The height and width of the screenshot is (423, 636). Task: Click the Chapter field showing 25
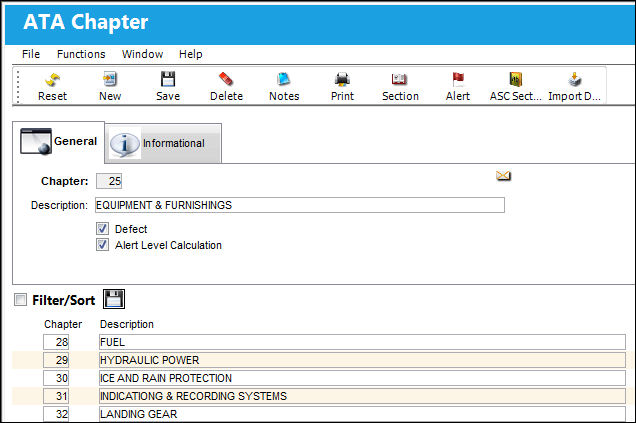coord(109,181)
